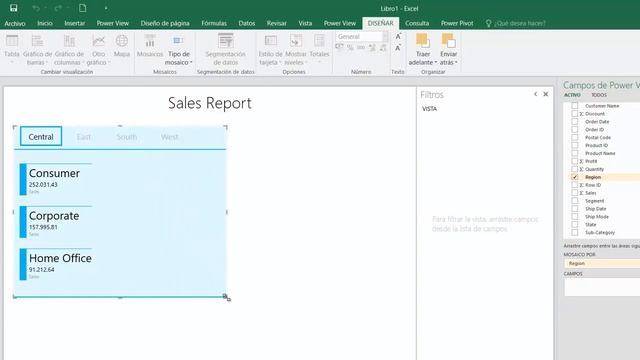Check the Order Date field

tap(575, 122)
